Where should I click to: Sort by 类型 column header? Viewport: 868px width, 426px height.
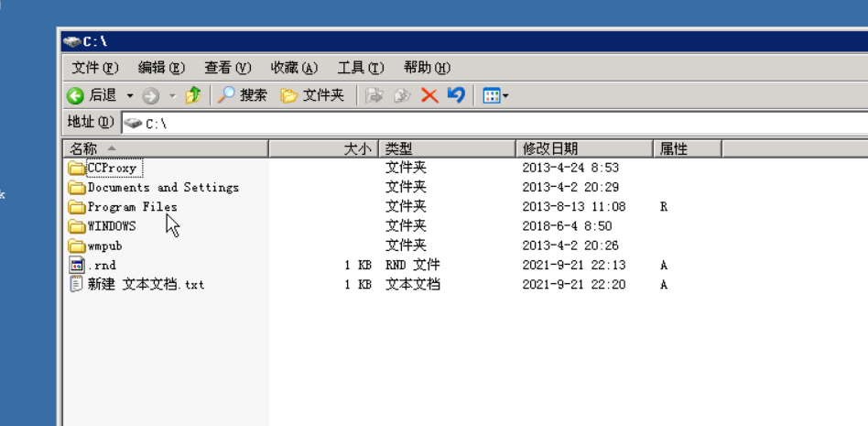(x=448, y=148)
